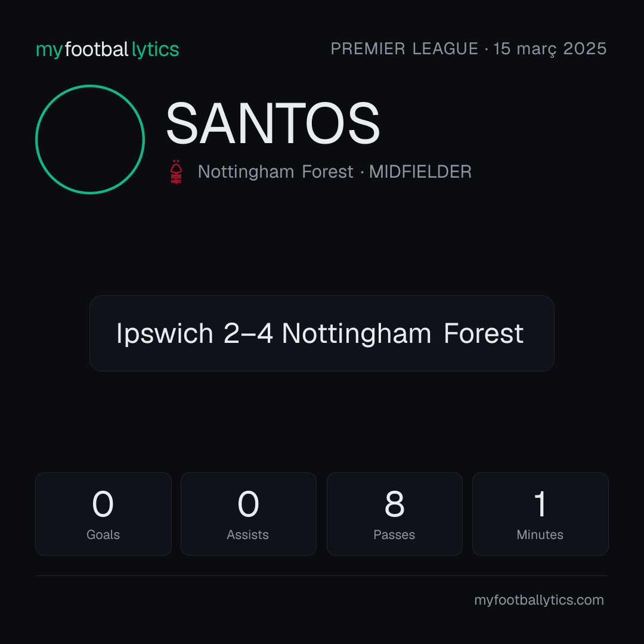Viewport: 644px width, 644px height.
Task: Select the Goals stat card
Action: (103, 514)
